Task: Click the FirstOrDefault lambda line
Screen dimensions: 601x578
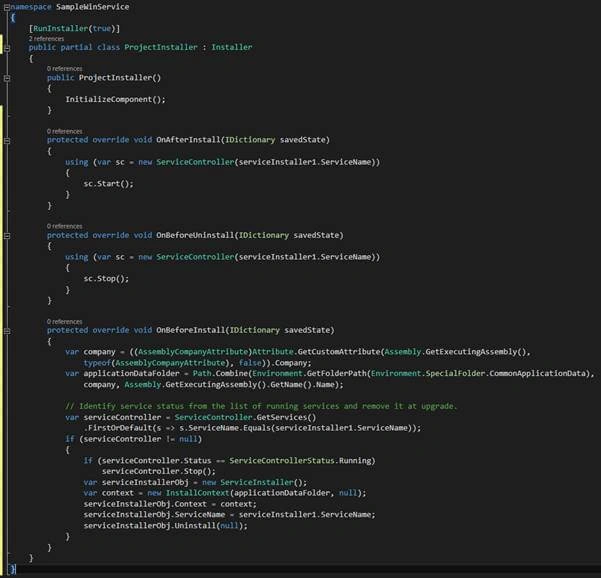Action: pos(252,428)
